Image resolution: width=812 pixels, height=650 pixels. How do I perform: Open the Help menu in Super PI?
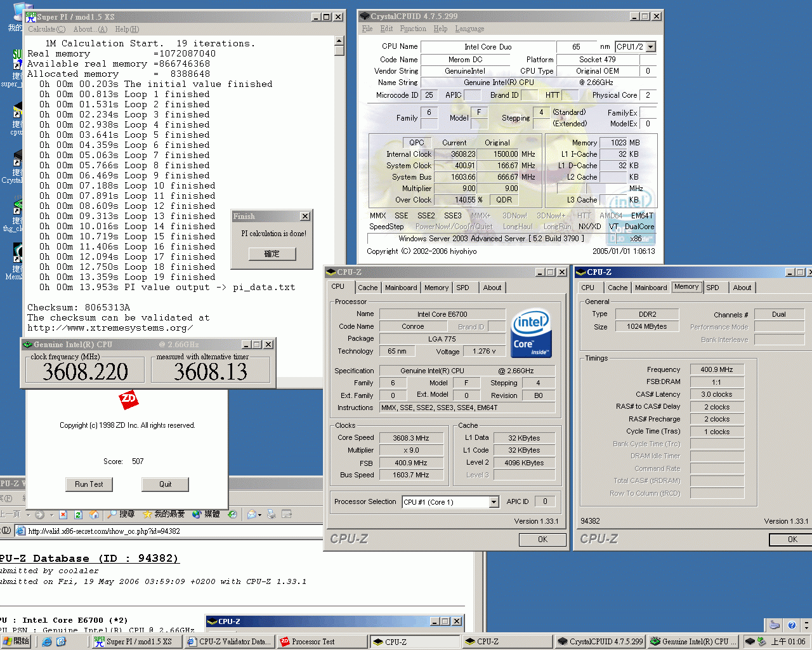click(127, 29)
